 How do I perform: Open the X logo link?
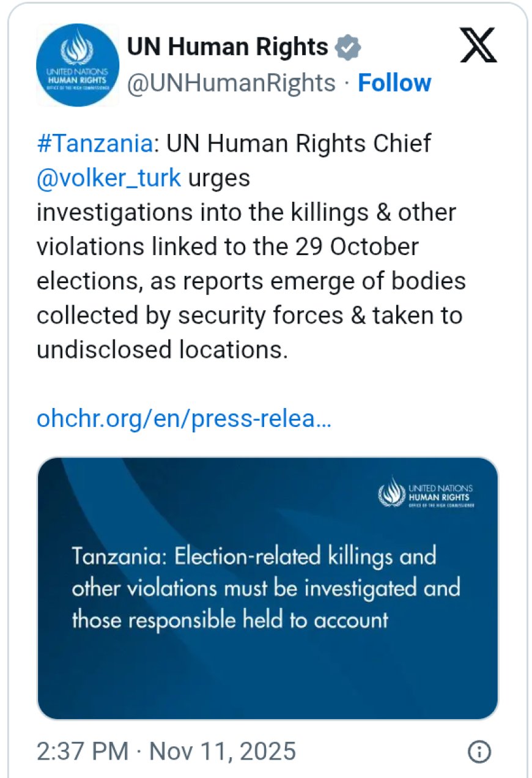[478, 46]
